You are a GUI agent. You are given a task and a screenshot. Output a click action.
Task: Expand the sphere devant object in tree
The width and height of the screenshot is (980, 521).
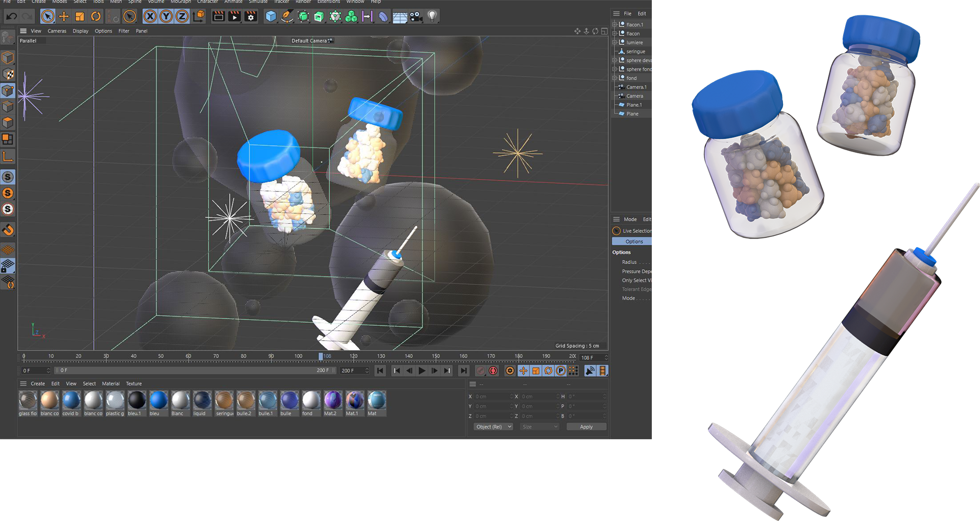click(x=615, y=60)
